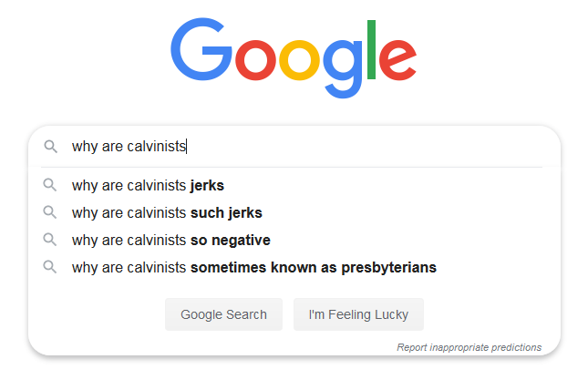
Task: Click the red 'e' in Google logo
Action: 397,60
